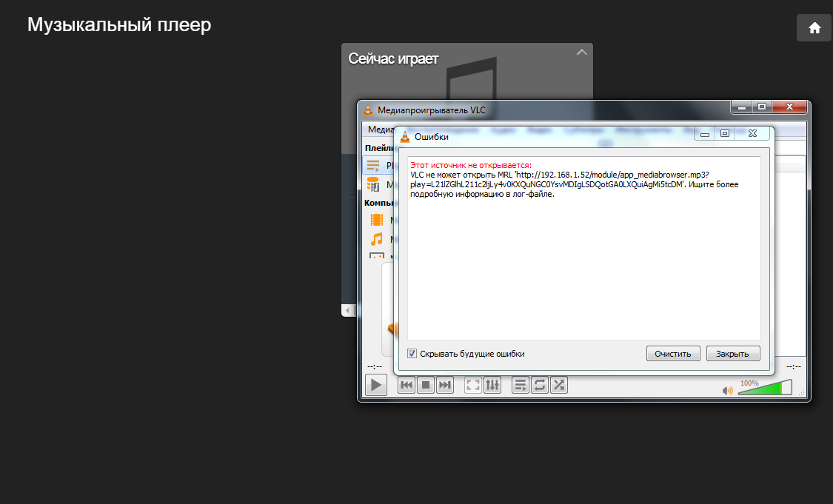Mute audio with speaker icon
The image size is (833, 504).
coord(727,391)
